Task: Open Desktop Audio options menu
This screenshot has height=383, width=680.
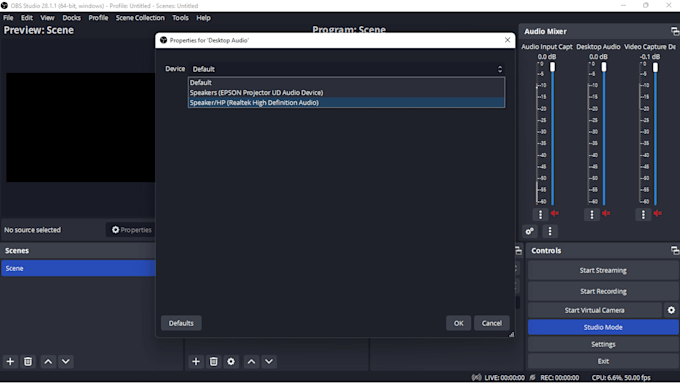Action: tap(592, 214)
